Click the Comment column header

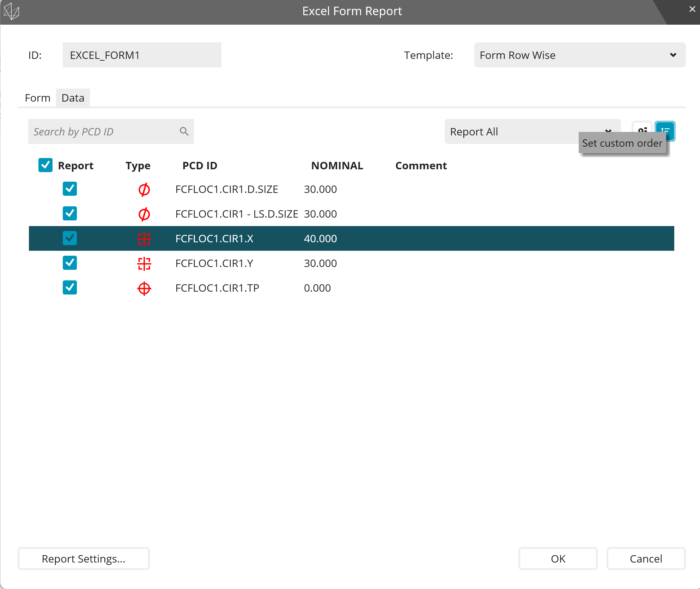[x=421, y=165]
